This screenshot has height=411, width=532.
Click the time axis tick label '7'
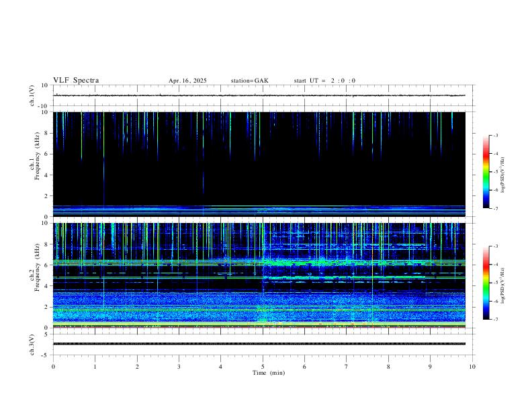point(347,367)
